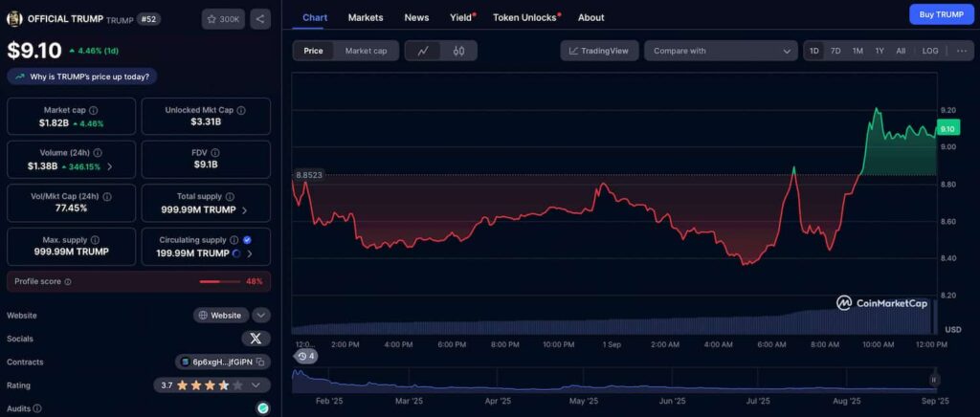Switch to line chart icon
The height and width of the screenshot is (417, 980).
click(x=423, y=51)
